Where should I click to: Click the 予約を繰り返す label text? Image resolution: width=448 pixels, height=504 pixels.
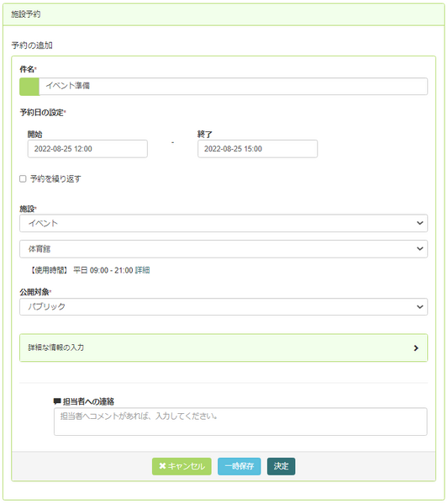[55, 179]
